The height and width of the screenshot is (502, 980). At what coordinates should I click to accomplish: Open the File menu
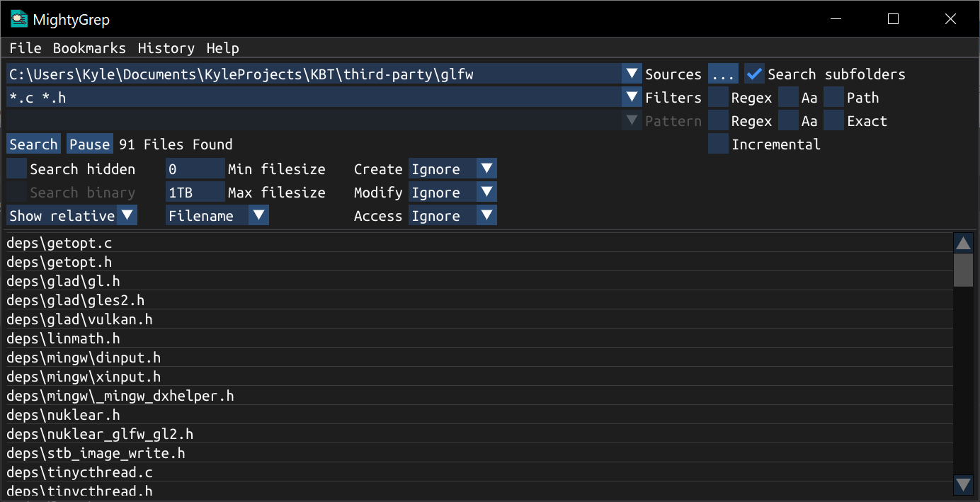(25, 48)
